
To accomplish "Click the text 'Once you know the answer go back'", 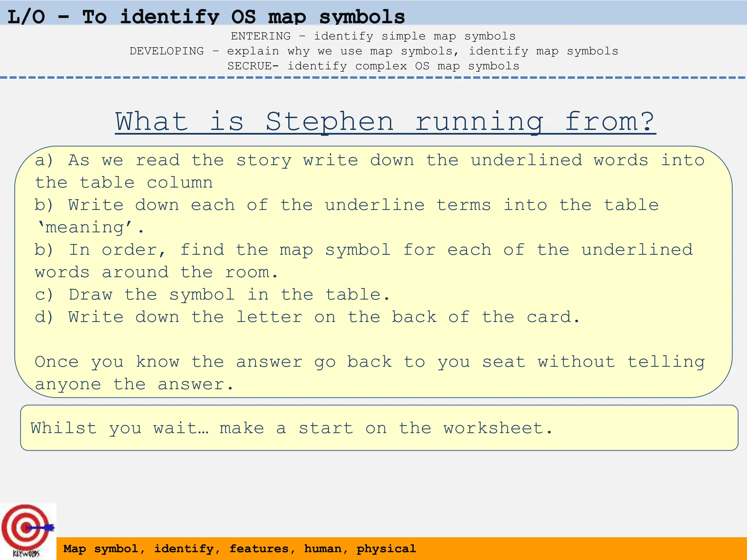I will point(369,373).
